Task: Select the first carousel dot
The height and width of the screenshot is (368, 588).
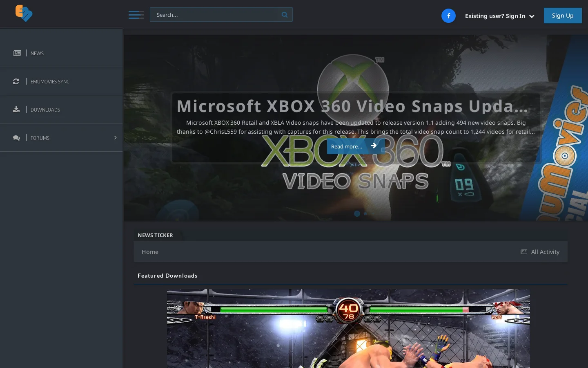Action: pyautogui.click(x=357, y=213)
